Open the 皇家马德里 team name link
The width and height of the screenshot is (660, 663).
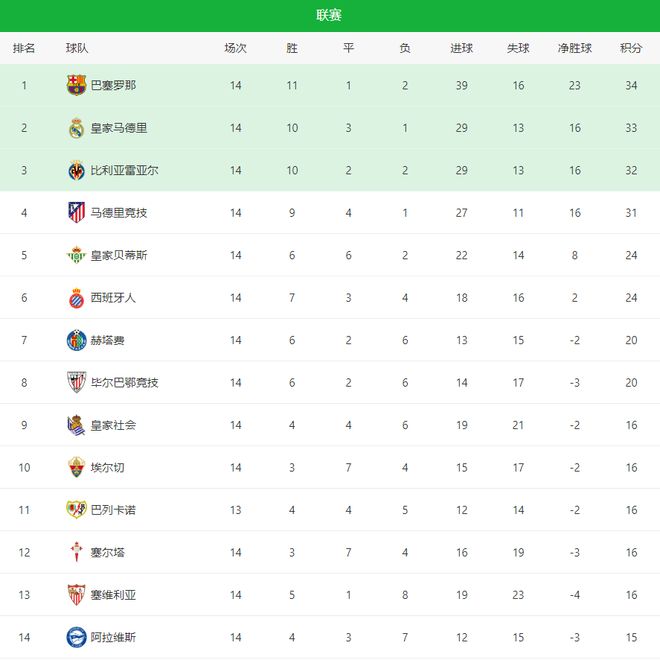coord(119,128)
